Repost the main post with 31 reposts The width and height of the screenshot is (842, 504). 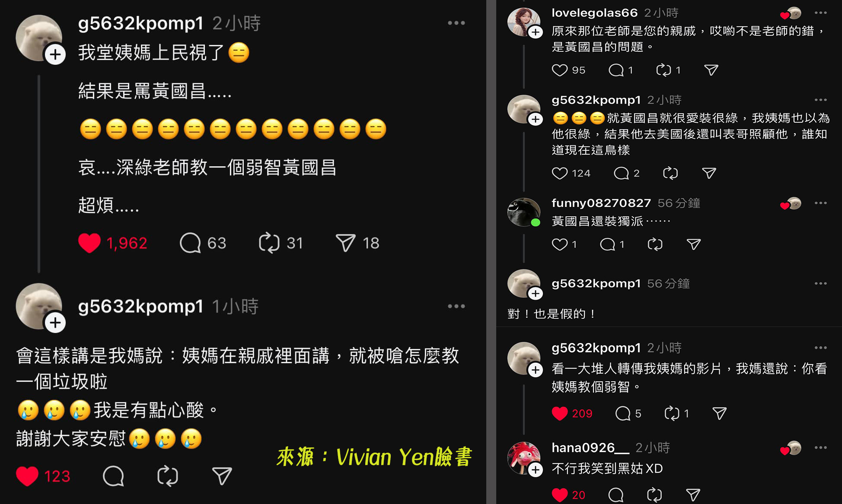click(x=269, y=243)
